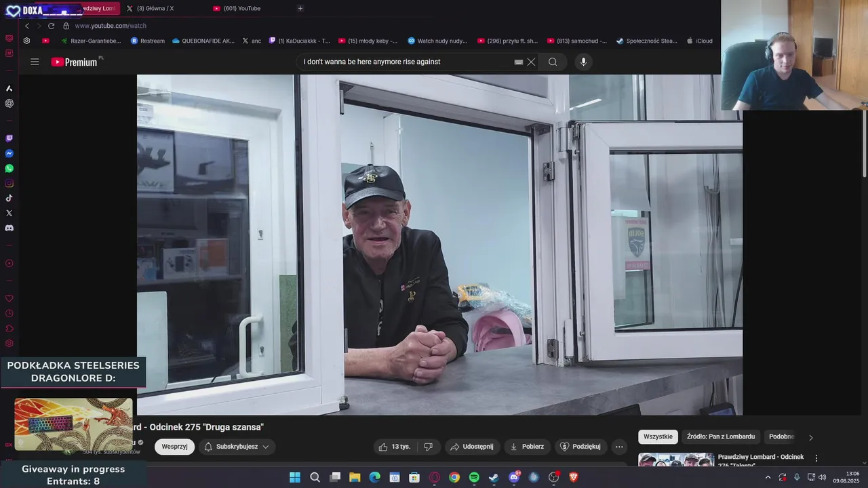Open Twitch in the Opera sidebar
This screenshot has height=488, width=868.
(x=9, y=138)
